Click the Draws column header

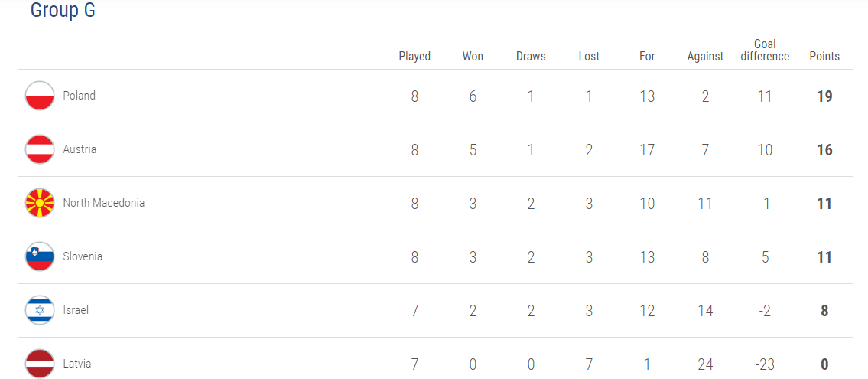point(531,56)
